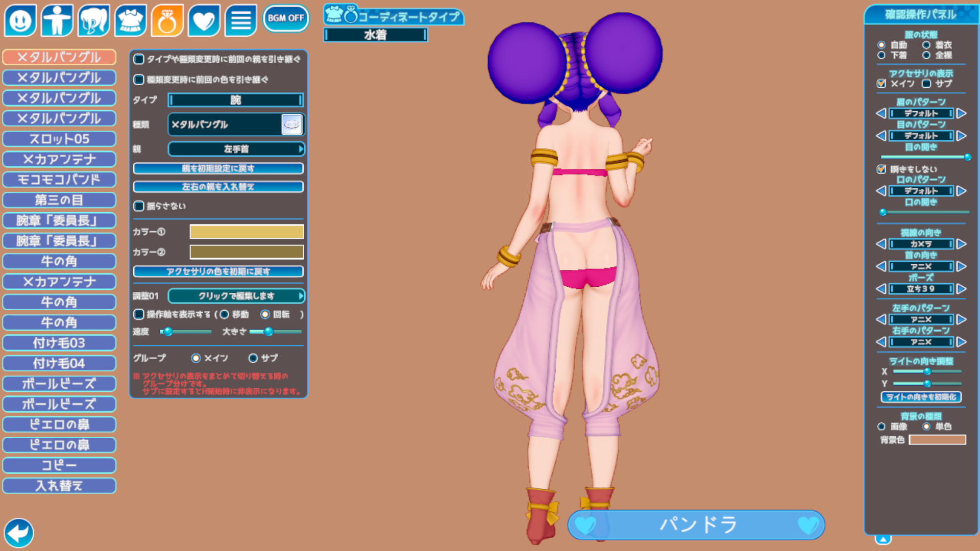Open 眉のパターン デフォルト selector

921,113
